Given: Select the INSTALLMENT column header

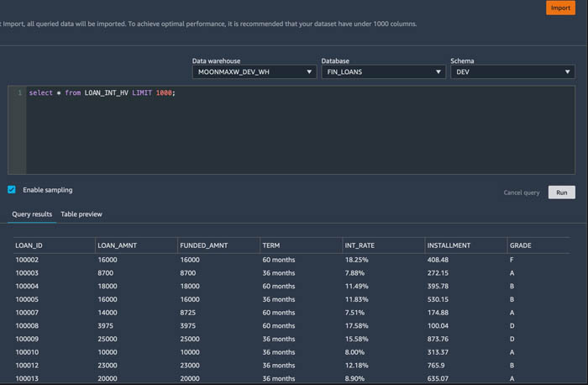Looking at the screenshot, I should 449,245.
